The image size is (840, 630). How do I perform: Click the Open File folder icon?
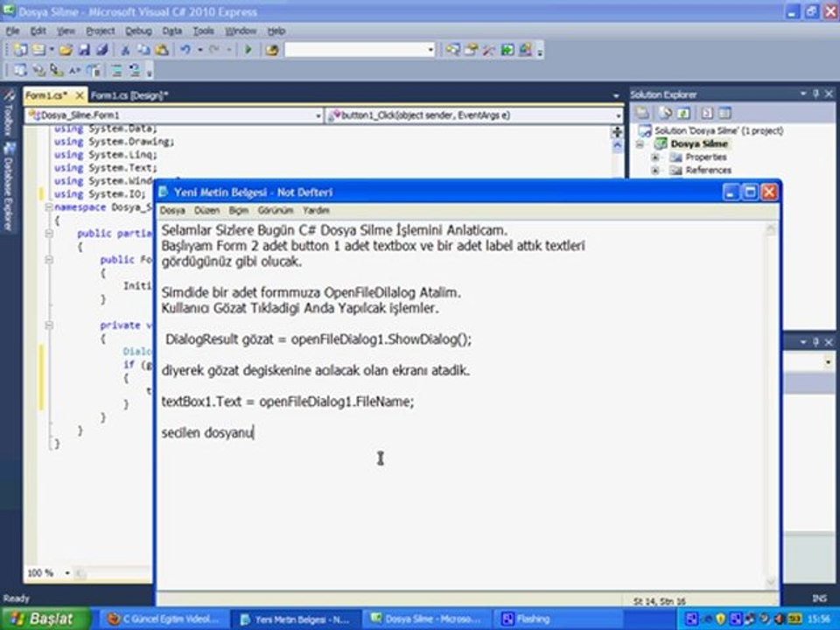pyautogui.click(x=66, y=50)
